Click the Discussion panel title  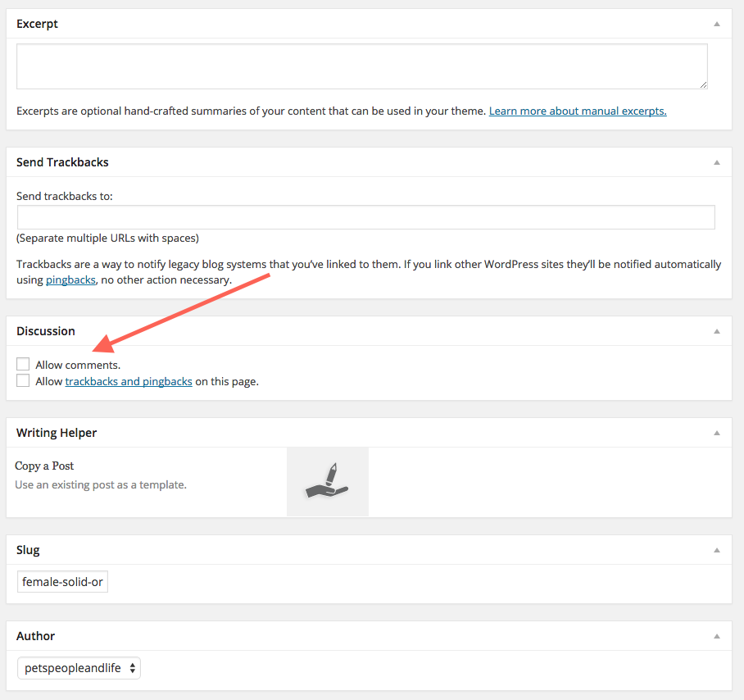point(46,331)
